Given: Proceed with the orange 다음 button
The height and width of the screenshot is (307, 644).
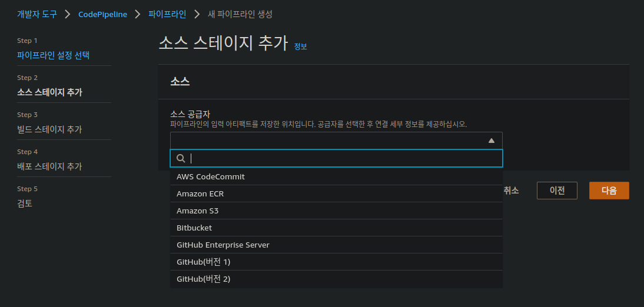Looking at the screenshot, I should coord(609,191).
